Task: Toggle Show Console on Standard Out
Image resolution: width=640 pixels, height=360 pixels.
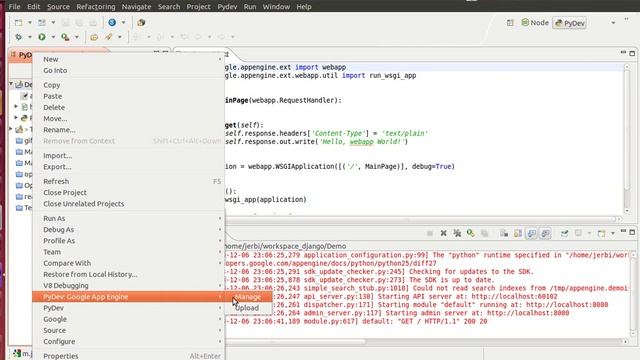Action: 531,233
